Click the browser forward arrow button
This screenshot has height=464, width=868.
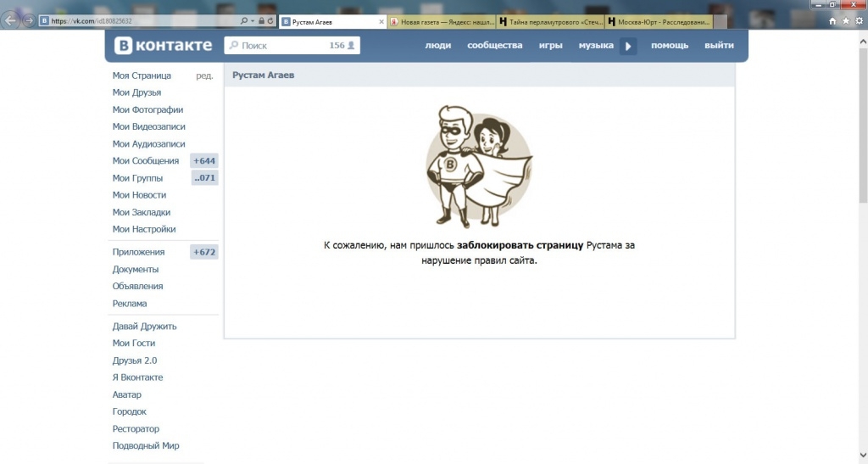point(29,21)
